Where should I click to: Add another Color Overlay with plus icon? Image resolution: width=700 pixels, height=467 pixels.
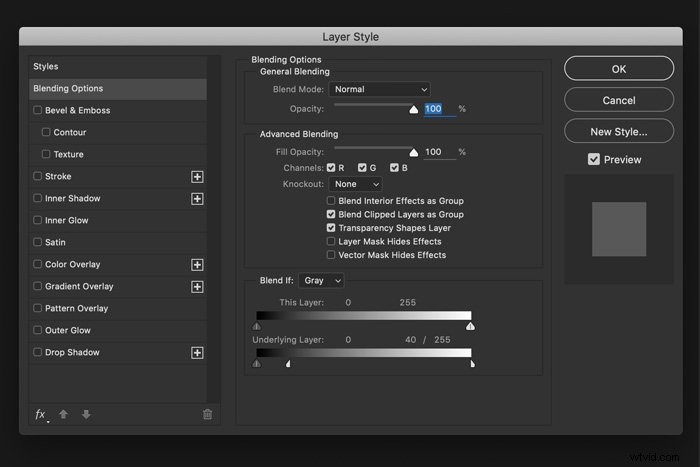pyautogui.click(x=197, y=265)
